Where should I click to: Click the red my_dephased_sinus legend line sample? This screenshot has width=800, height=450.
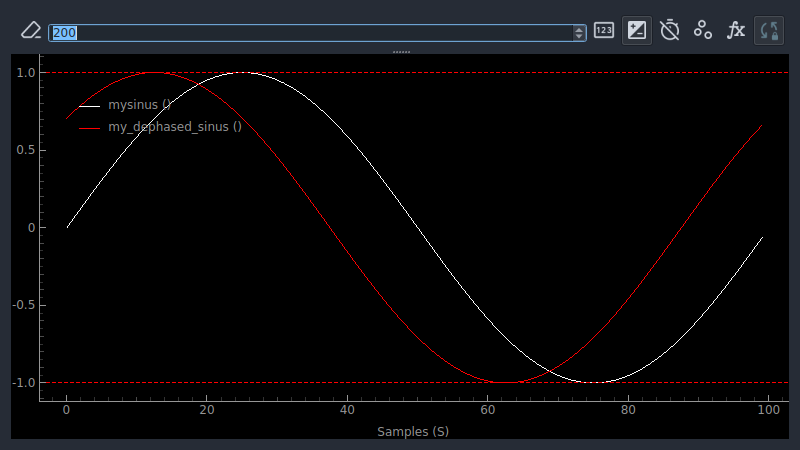[89, 128]
